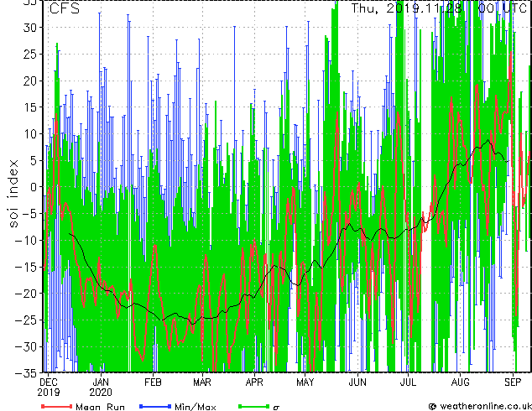Click the APR x-axis label
Viewport: 532px width, 411px height.
coord(254,382)
